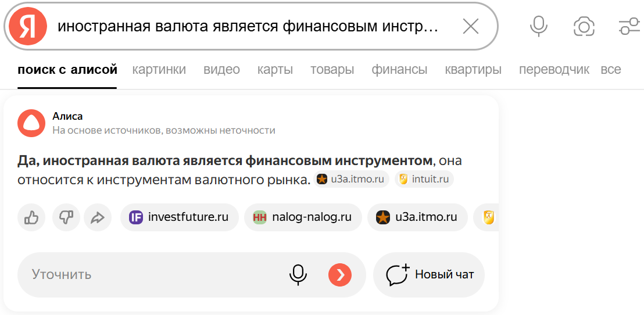Dislike the answer with thumbs down
644x315 pixels.
pyautogui.click(x=66, y=217)
